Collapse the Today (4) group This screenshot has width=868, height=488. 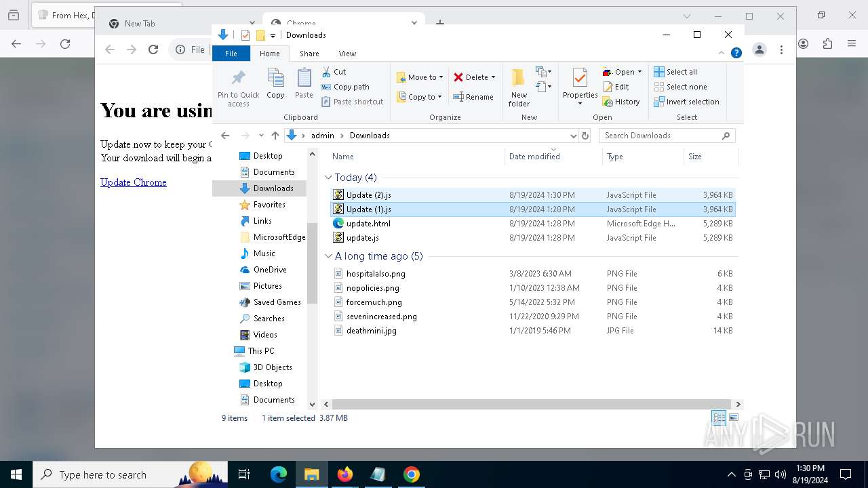[328, 178]
